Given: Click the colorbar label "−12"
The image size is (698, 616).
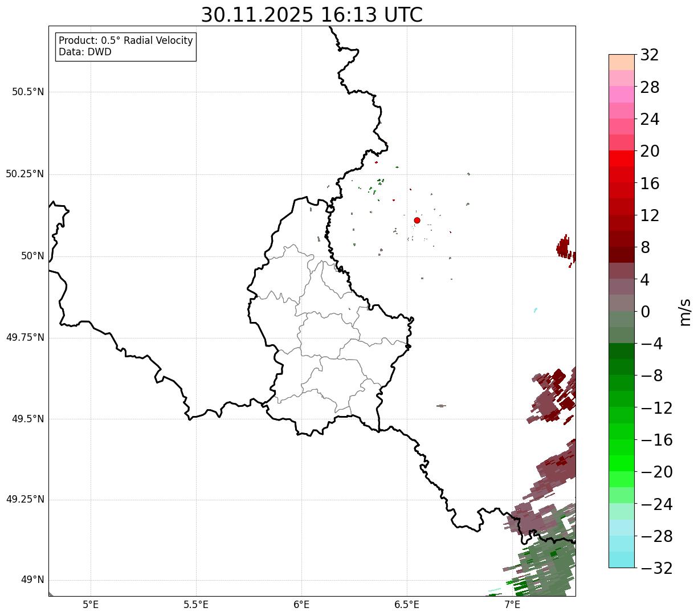Looking at the screenshot, I should (656, 408).
